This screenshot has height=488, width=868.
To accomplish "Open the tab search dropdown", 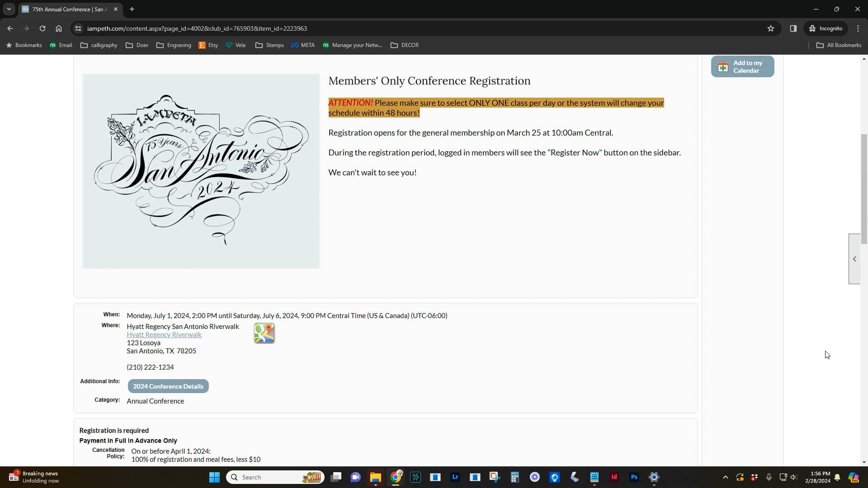I will click(x=9, y=9).
